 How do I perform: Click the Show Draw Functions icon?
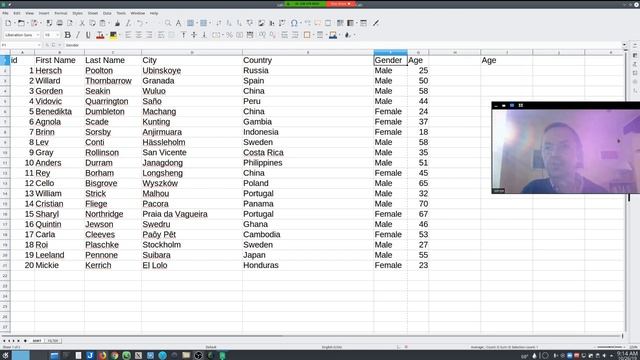pos(376,23)
